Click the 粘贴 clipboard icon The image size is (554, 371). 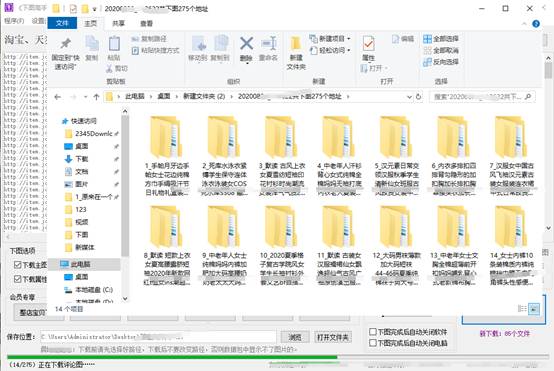[114, 44]
